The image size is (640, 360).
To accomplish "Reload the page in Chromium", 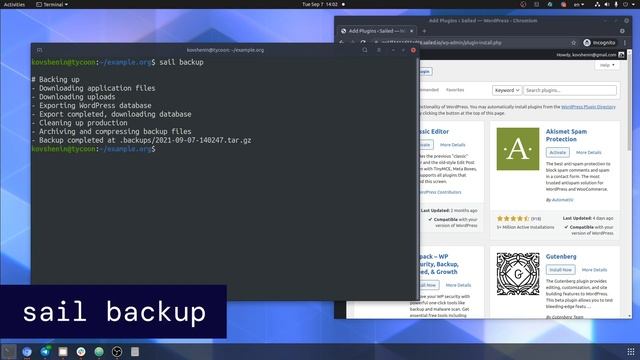I will pyautogui.click(x=363, y=42).
